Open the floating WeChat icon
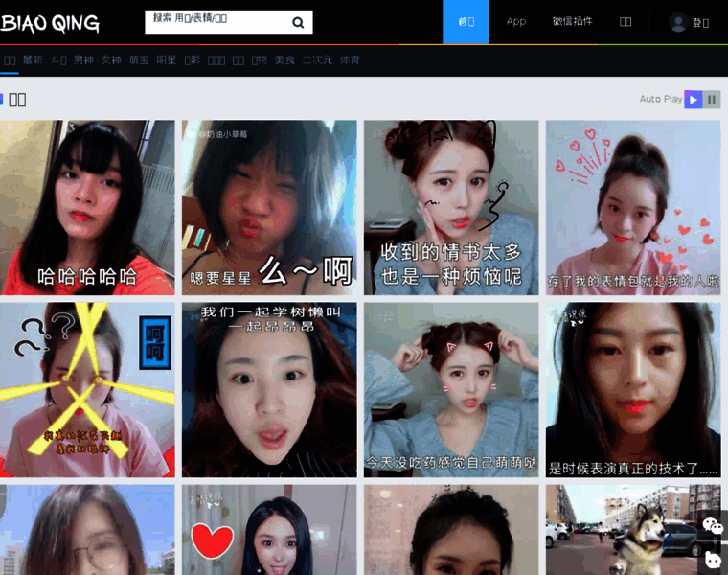 tap(713, 525)
